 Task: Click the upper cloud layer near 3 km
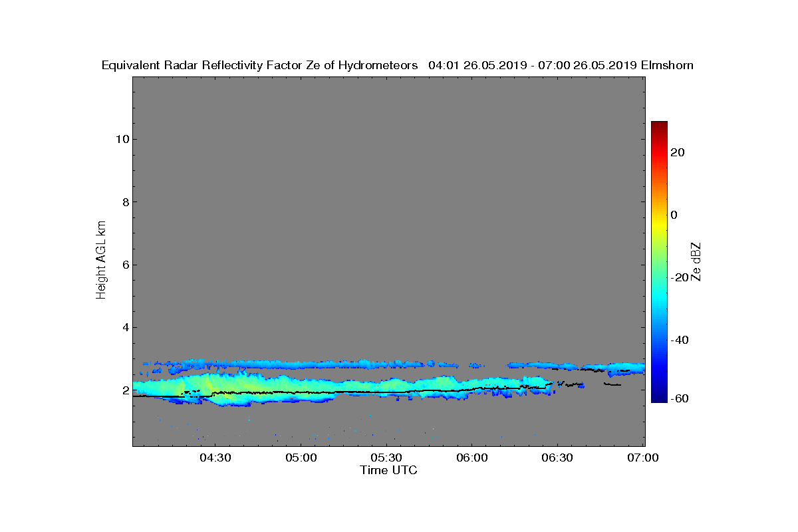coord(299,364)
